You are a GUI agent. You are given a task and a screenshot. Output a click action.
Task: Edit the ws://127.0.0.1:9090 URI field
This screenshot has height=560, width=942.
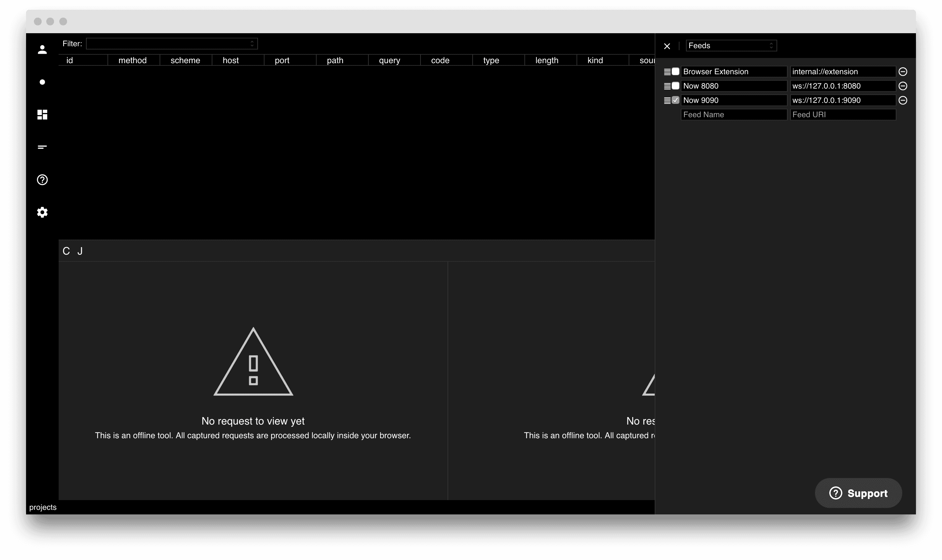click(843, 100)
